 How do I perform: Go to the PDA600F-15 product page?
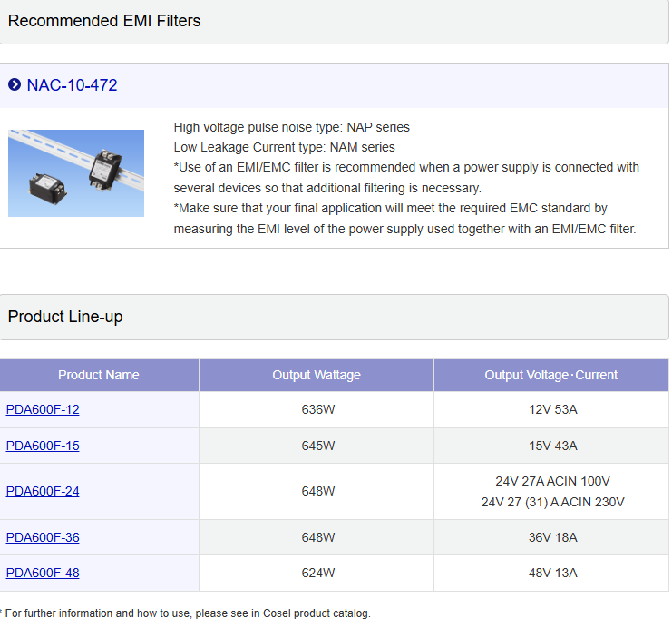click(43, 446)
